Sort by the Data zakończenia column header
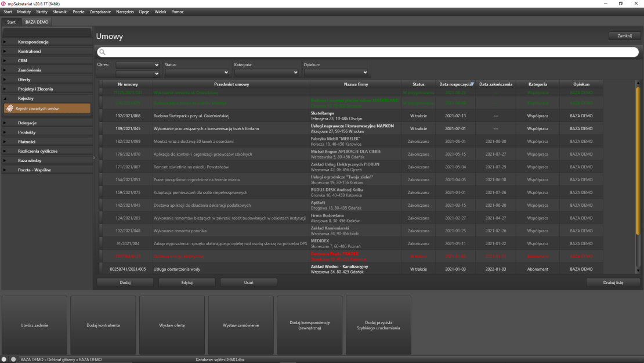 tap(495, 84)
